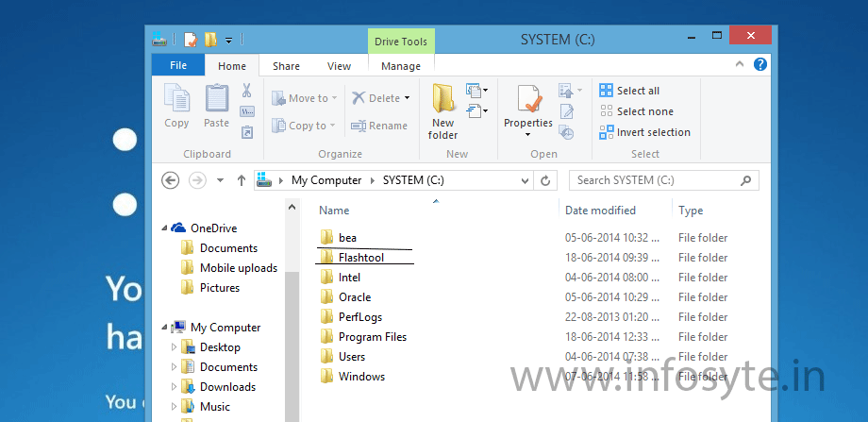Switch to the Manage ribbon tab
The image size is (868, 422).
coord(401,66)
